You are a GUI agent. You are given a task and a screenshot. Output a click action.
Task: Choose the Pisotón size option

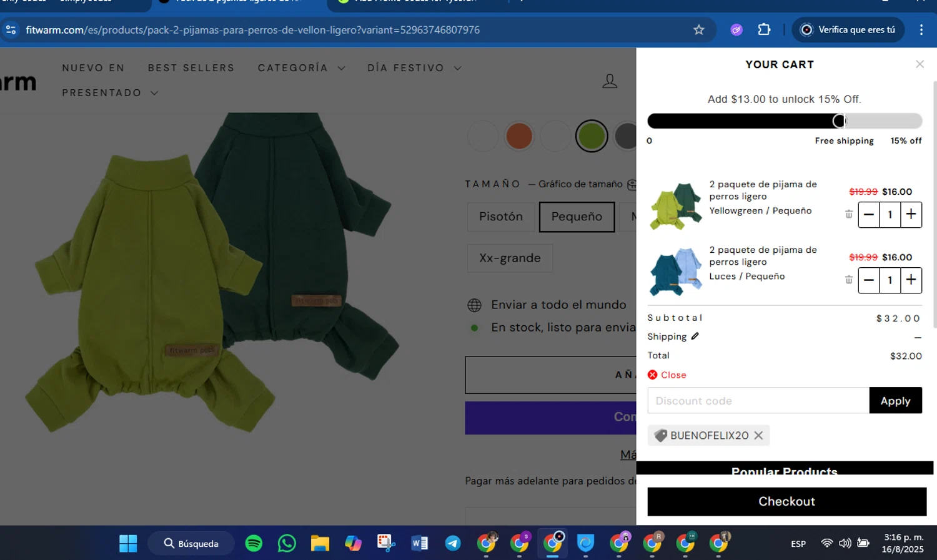(x=500, y=217)
